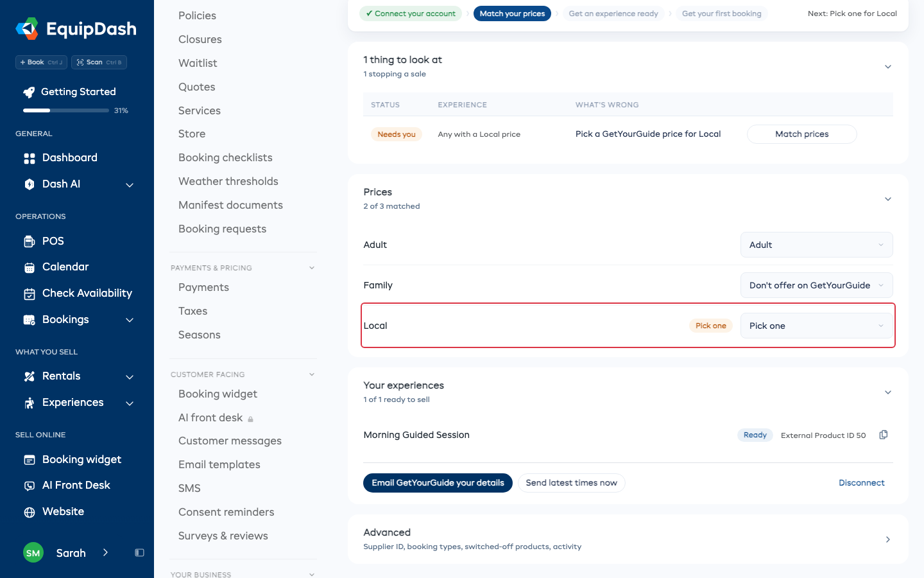Image resolution: width=924 pixels, height=578 pixels.
Task: Click the Getting Started progress bar
Action: point(66,110)
